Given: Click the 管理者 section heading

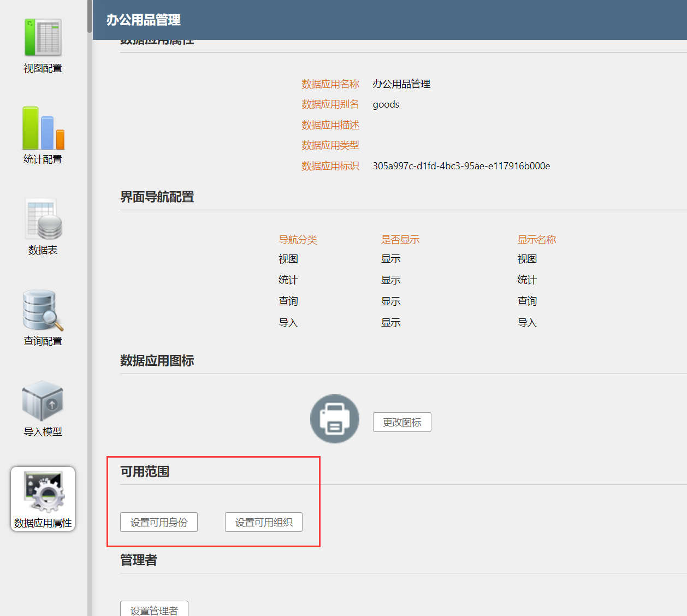Looking at the screenshot, I should pyautogui.click(x=139, y=560).
